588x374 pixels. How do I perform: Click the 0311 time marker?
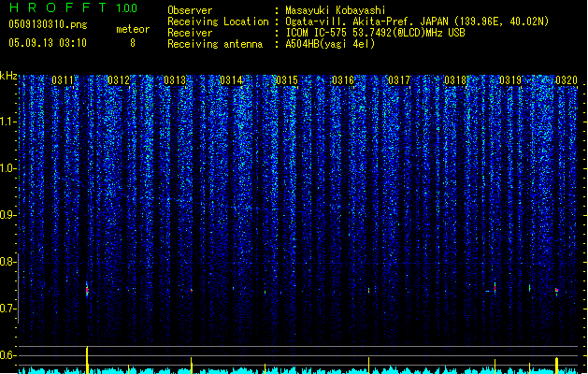pyautogui.click(x=63, y=80)
